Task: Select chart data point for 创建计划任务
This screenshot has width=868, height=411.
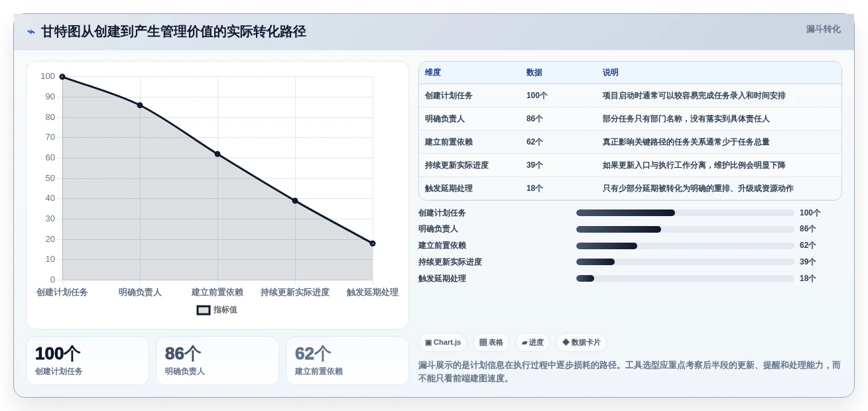Action: tap(62, 77)
